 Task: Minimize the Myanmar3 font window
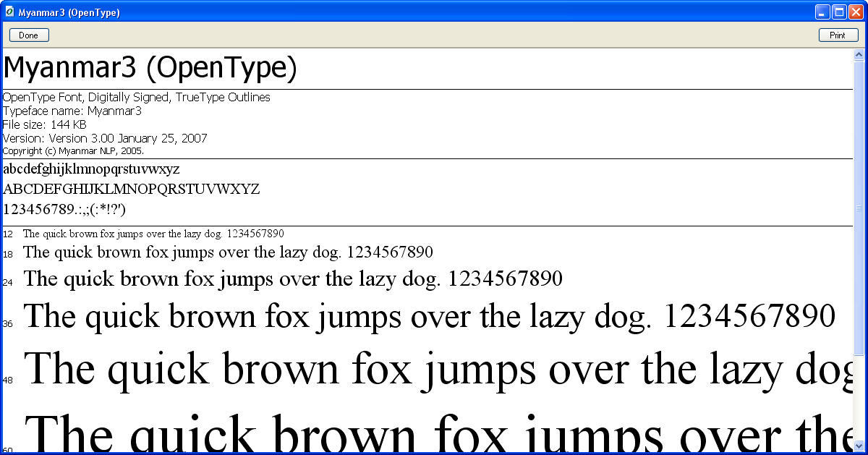click(x=822, y=12)
